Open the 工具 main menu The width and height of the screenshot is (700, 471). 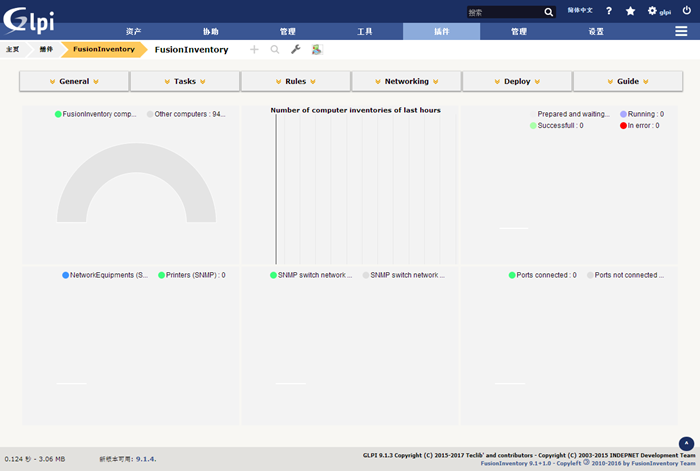click(x=364, y=31)
